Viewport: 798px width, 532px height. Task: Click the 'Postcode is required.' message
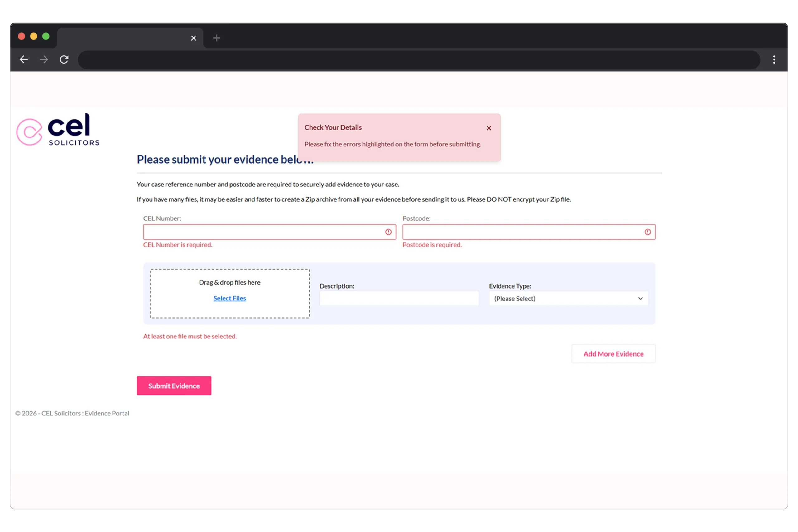pyautogui.click(x=432, y=245)
